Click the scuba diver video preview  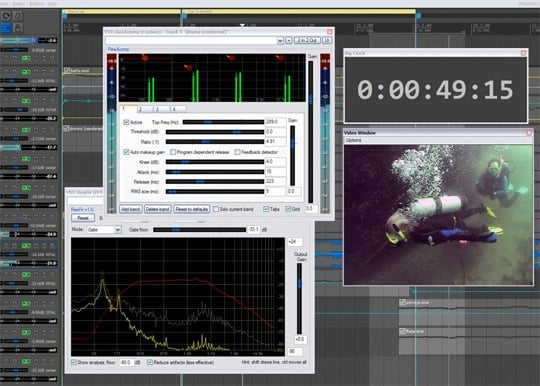[438, 214]
